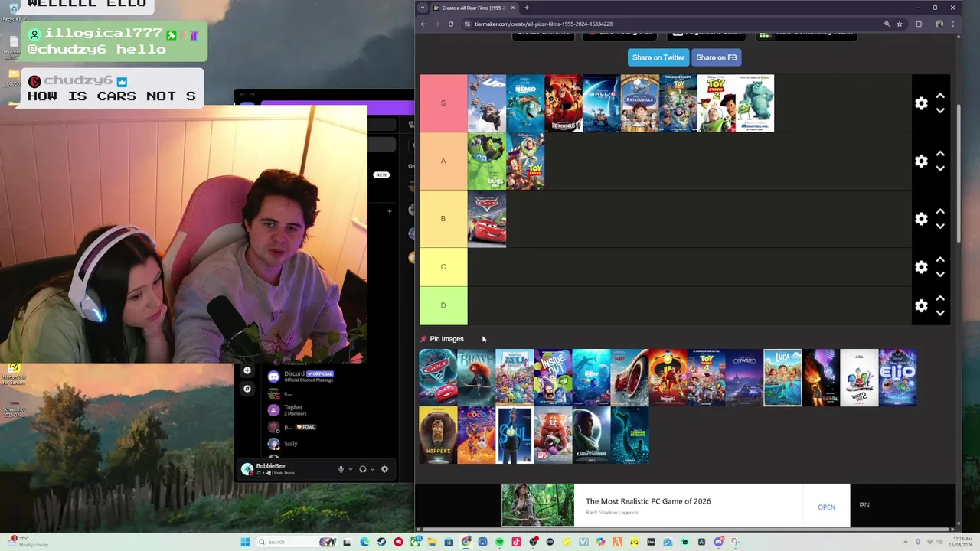The image size is (980, 551).
Task: Open browser zoom magnifier icon
Action: [887, 24]
